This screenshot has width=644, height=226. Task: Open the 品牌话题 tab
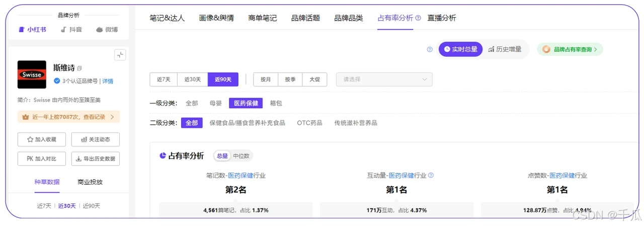[305, 18]
